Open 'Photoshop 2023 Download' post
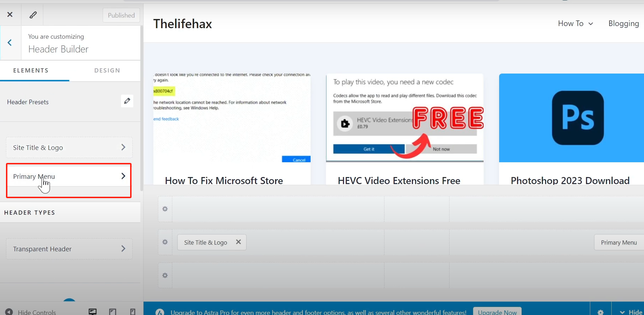644x315 pixels. click(x=570, y=181)
